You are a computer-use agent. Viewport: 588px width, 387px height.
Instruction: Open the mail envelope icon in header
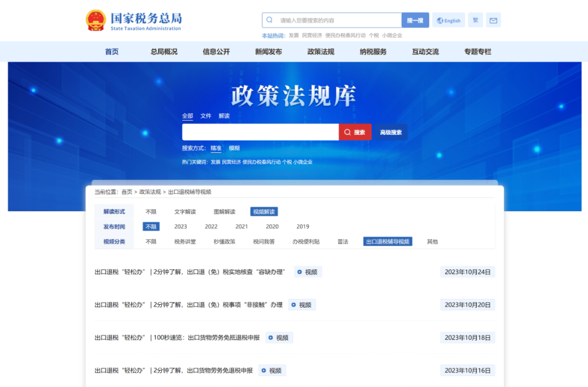pyautogui.click(x=493, y=20)
